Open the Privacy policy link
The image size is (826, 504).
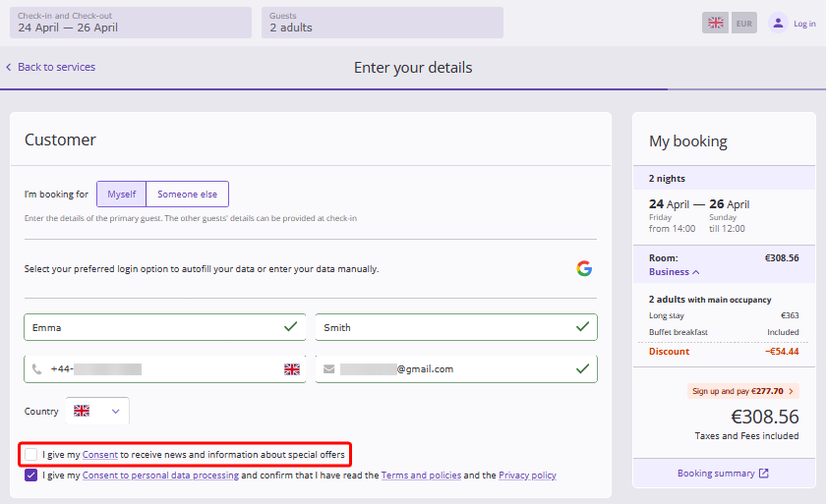coord(527,476)
